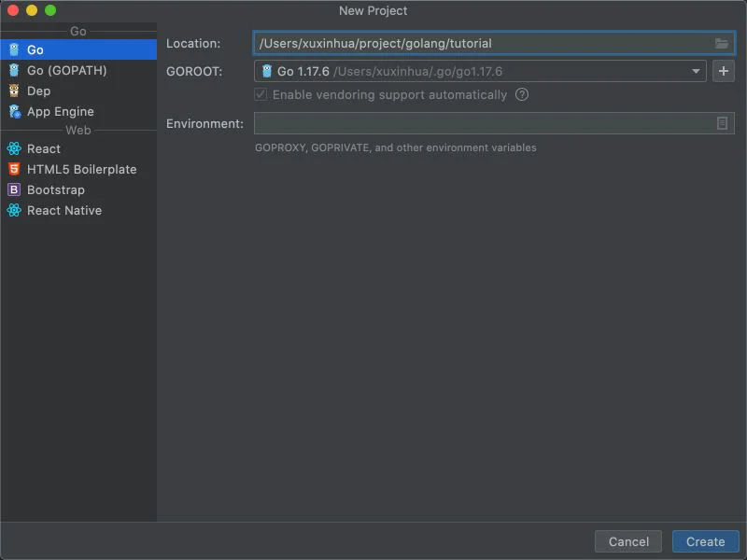Select React Native project template
747x560 pixels.
[78, 210]
